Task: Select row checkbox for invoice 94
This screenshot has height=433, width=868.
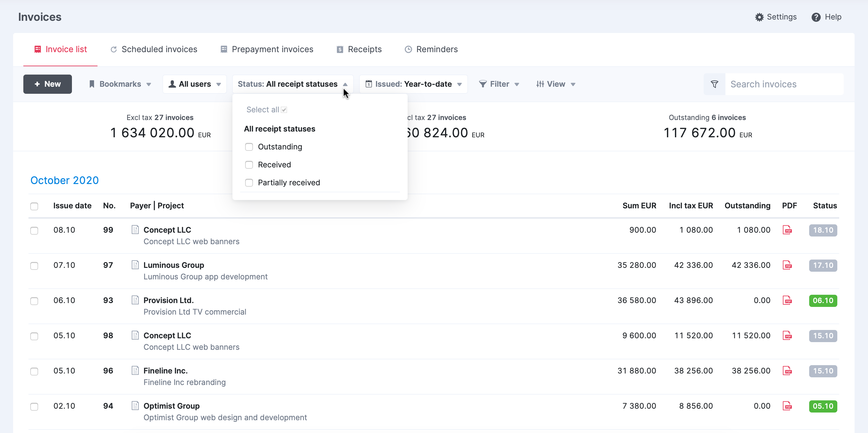Action: tap(34, 406)
